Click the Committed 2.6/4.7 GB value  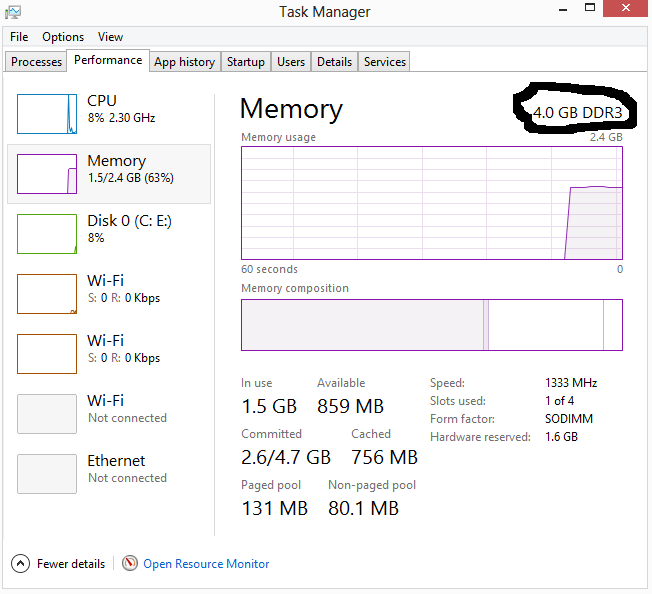[286, 457]
